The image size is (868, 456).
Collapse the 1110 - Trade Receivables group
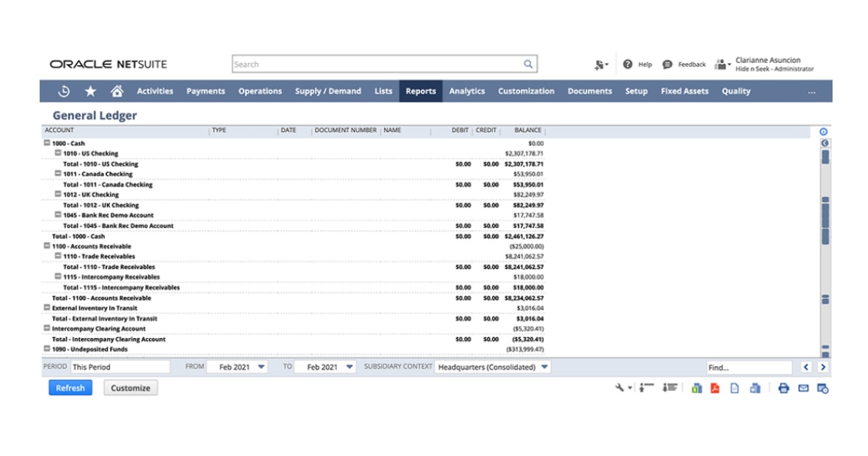click(57, 256)
